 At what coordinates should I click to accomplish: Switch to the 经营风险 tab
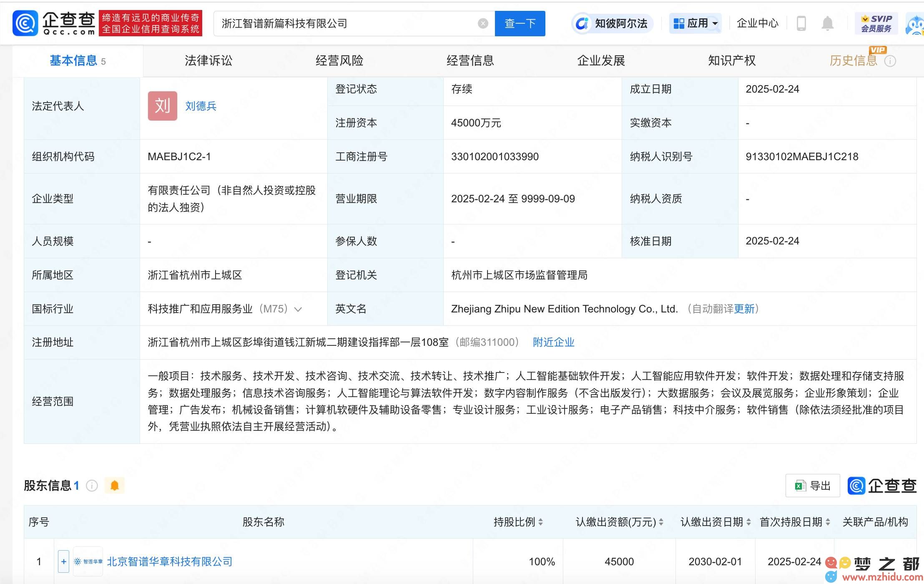(x=339, y=61)
